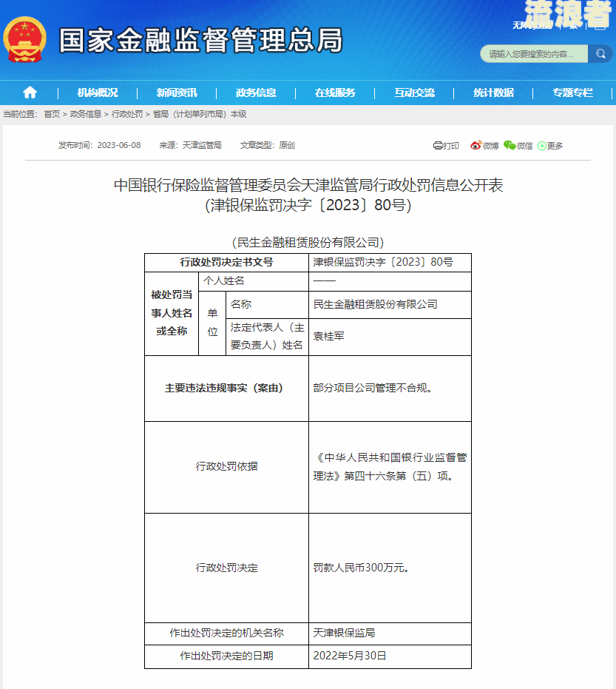This screenshot has width=616, height=689.
Task: Open the 互动交流 menu
Action: 414,93
